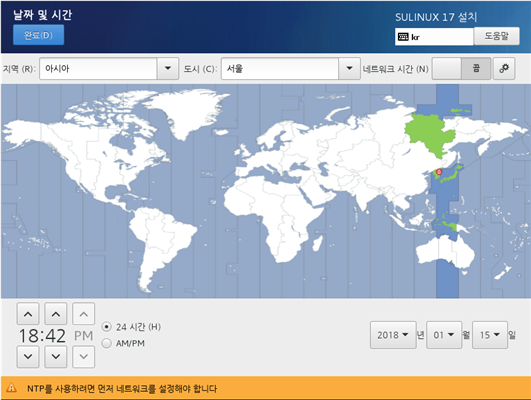Click the AM/PM down arrow
Image resolution: width=531 pixels, height=400 pixels.
click(84, 356)
